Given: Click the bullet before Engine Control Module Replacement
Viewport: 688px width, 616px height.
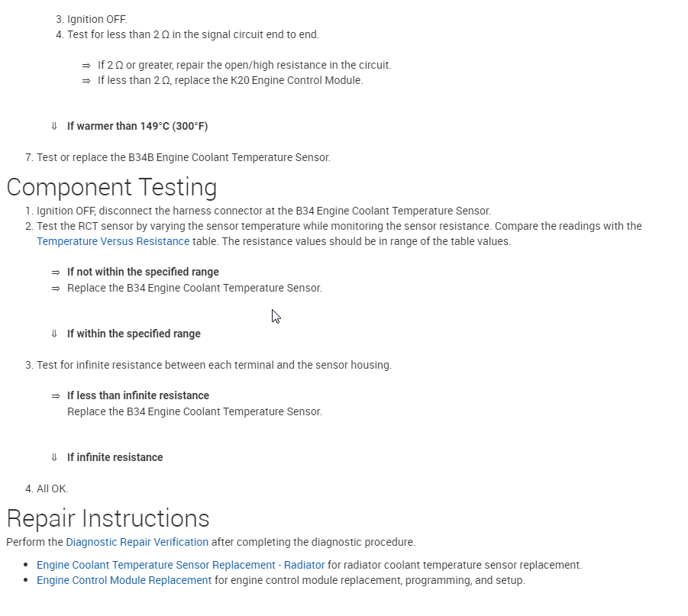Looking at the screenshot, I should [27, 581].
